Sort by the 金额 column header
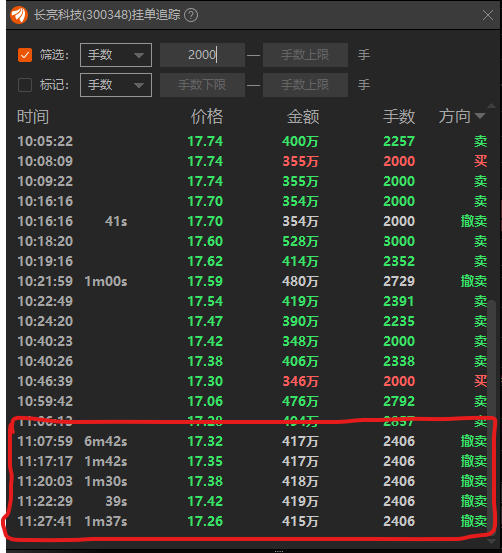The width and height of the screenshot is (502, 553). tap(303, 117)
